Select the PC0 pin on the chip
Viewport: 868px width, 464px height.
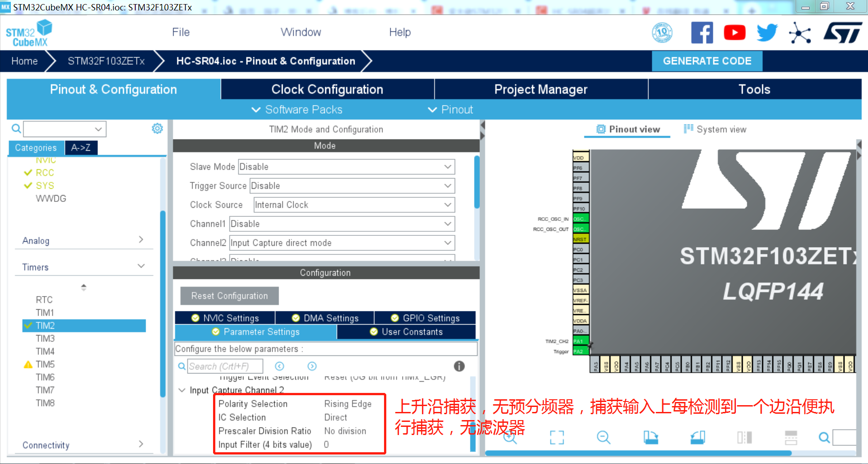click(x=581, y=249)
